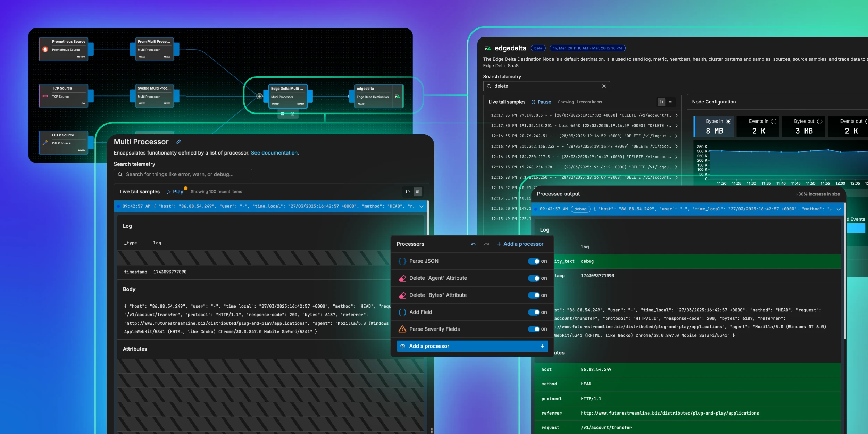Viewport: 868px width, 434px height.
Task: Click the parentheses icon next to Add Field
Action: [x=403, y=312]
